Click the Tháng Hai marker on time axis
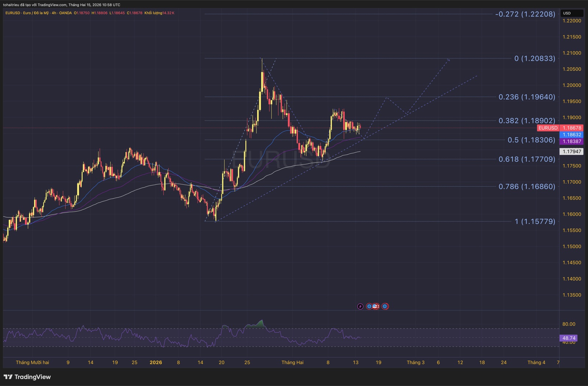 (293, 362)
